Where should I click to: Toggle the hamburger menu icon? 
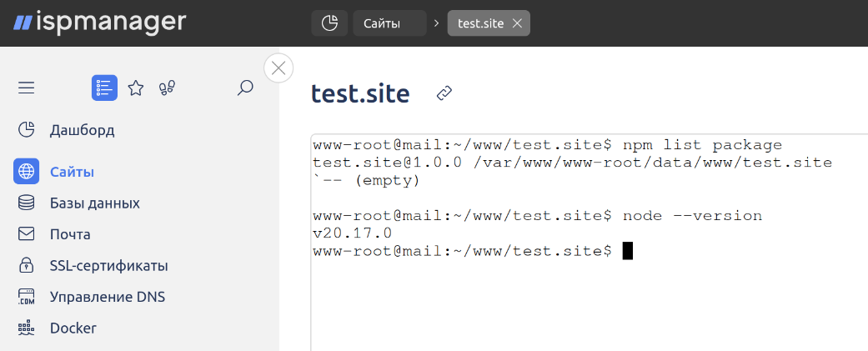[26, 88]
